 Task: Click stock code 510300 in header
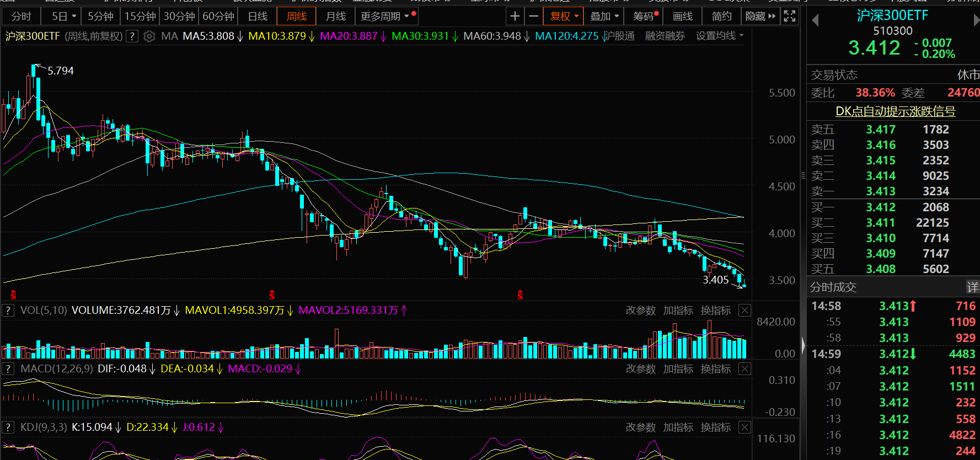(x=893, y=31)
